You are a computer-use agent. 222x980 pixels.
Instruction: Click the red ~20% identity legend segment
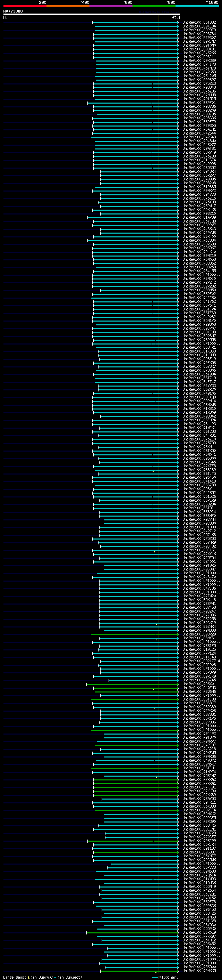click(x=25, y=7)
